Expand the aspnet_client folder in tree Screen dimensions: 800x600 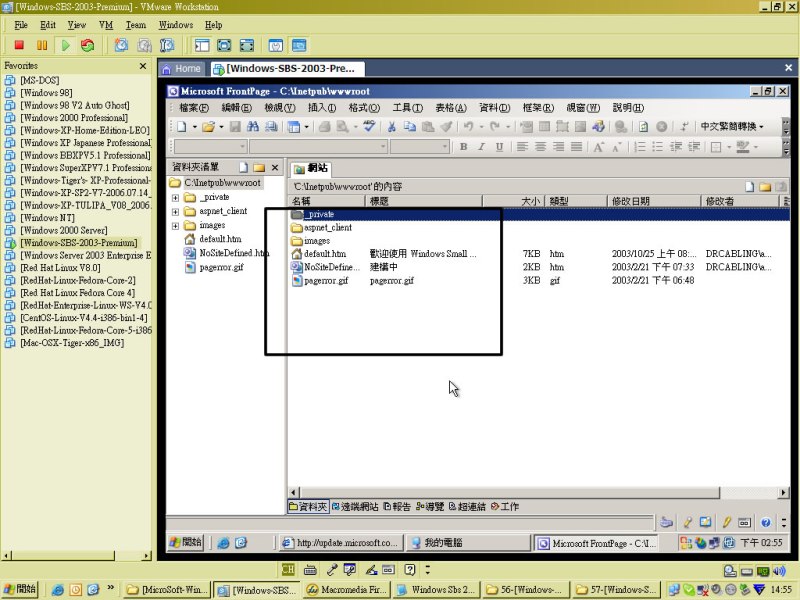(x=176, y=212)
